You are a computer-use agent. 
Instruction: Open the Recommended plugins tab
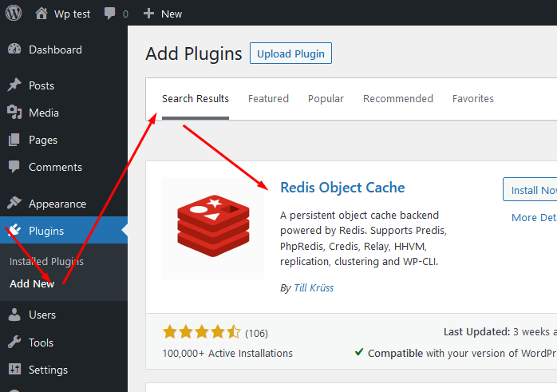click(x=397, y=99)
